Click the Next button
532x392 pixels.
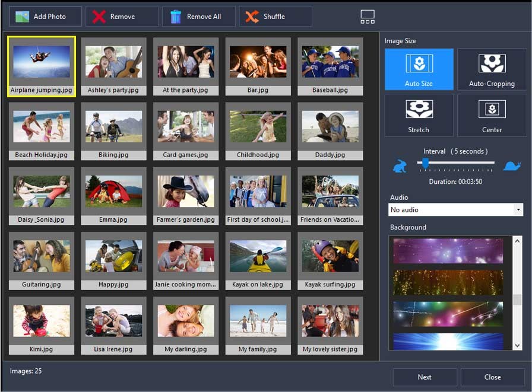[x=425, y=377]
